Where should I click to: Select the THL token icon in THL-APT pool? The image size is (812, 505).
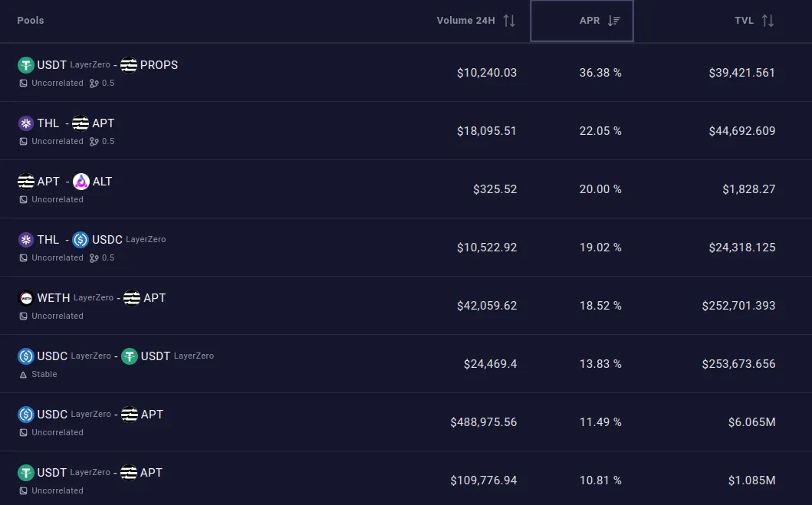25,123
